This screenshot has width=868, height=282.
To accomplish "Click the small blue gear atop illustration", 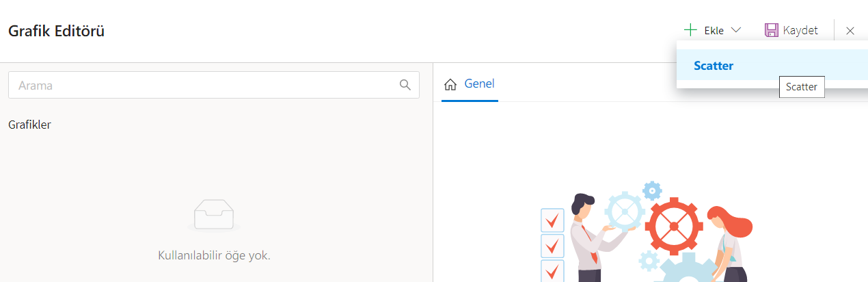I will [653, 190].
